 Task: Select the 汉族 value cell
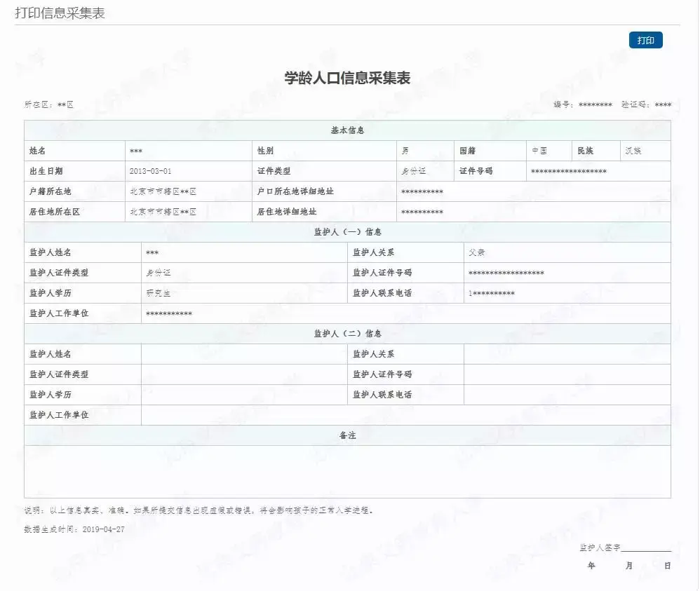click(645, 151)
